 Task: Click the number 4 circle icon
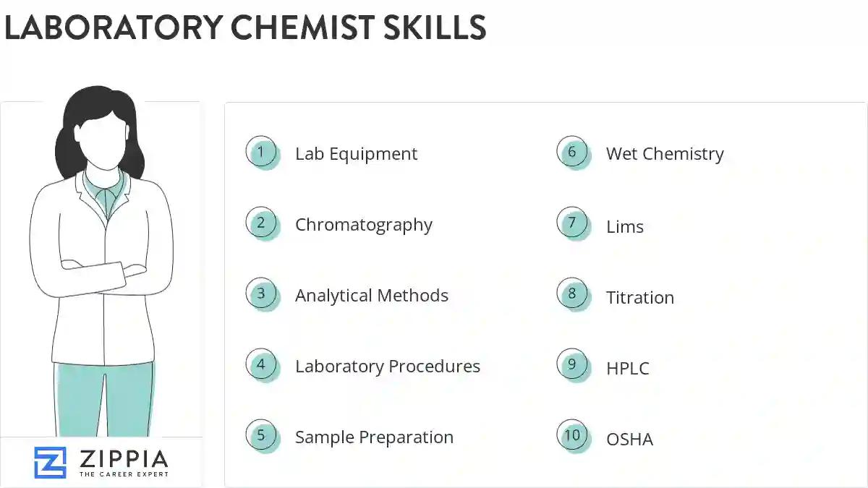pyautogui.click(x=261, y=364)
